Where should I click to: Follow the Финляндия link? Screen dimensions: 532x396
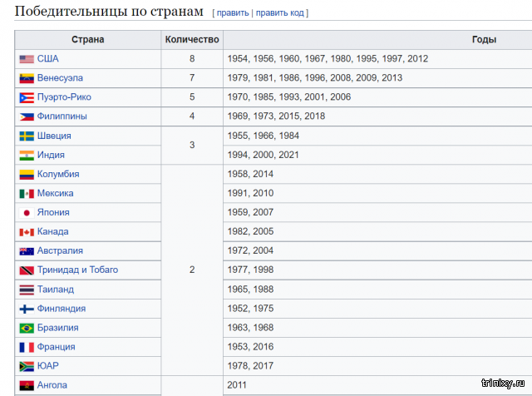tap(62, 309)
